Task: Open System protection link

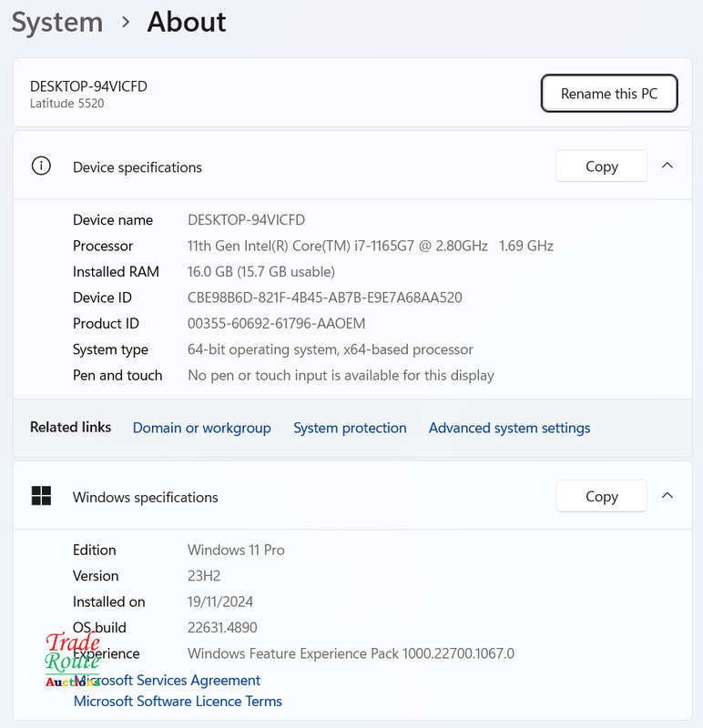Action: 350,428
